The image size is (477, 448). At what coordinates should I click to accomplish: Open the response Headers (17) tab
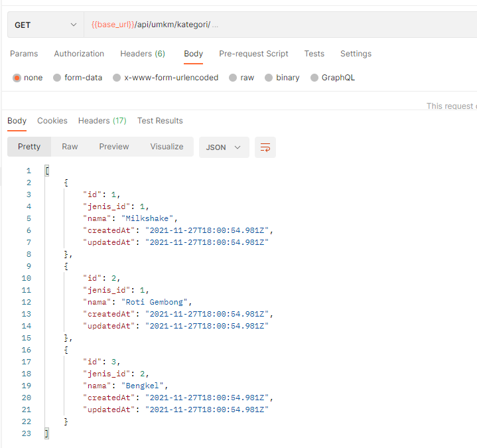coord(102,121)
